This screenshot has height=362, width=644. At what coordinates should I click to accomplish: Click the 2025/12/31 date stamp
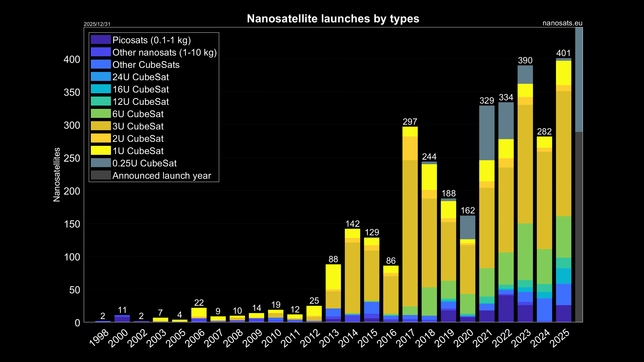(x=97, y=24)
